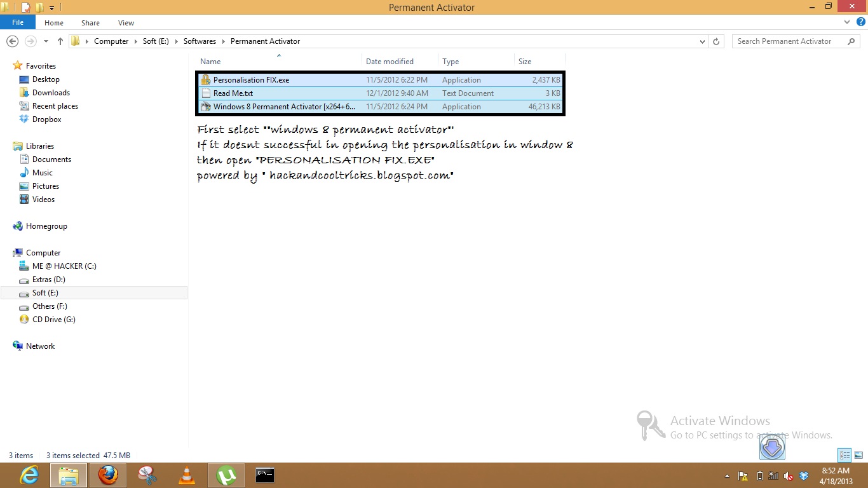
Task: Open recent locations dropdown arrow
Action: point(46,41)
